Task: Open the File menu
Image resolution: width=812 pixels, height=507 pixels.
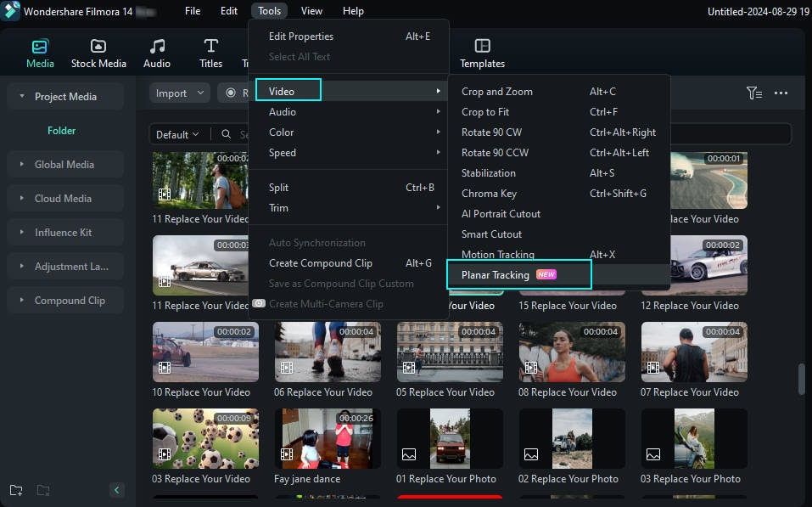Action: coord(193,11)
